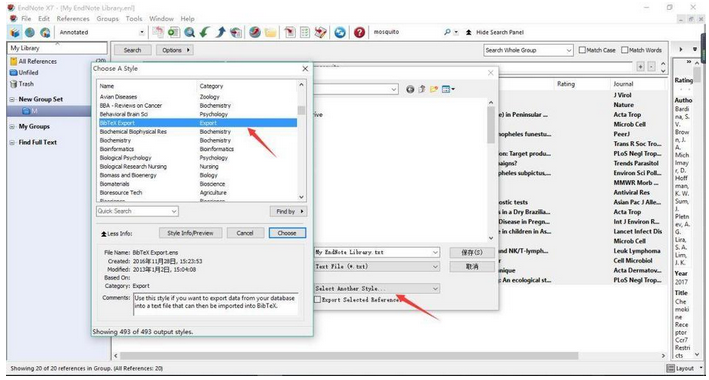This screenshot has height=380, width=709.
Task: Open the Window menu
Action: (161, 19)
